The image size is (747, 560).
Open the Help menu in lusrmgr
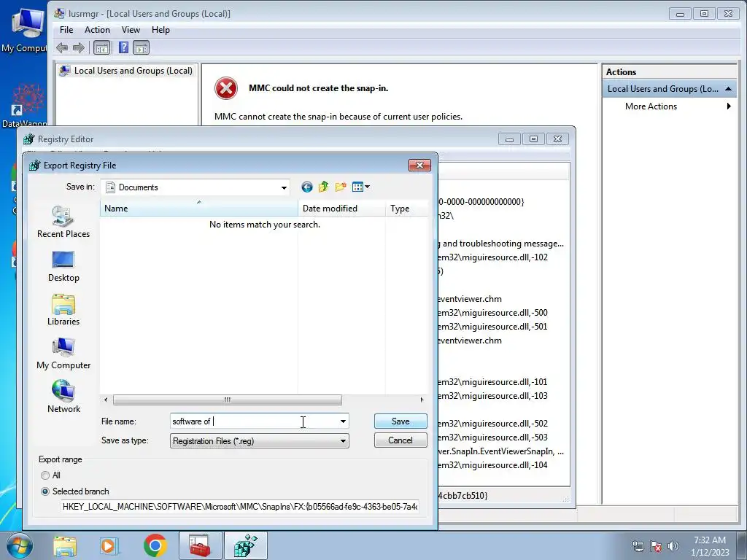pos(160,29)
